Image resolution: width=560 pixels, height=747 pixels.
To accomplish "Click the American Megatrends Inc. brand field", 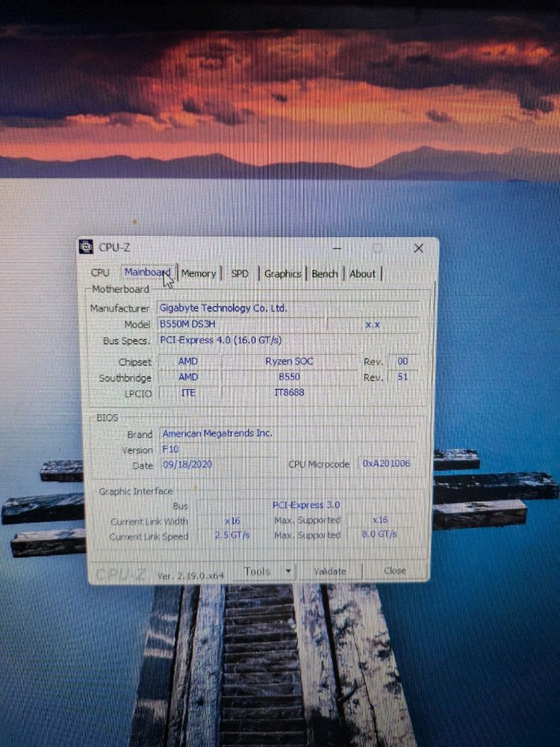I will [x=288, y=433].
